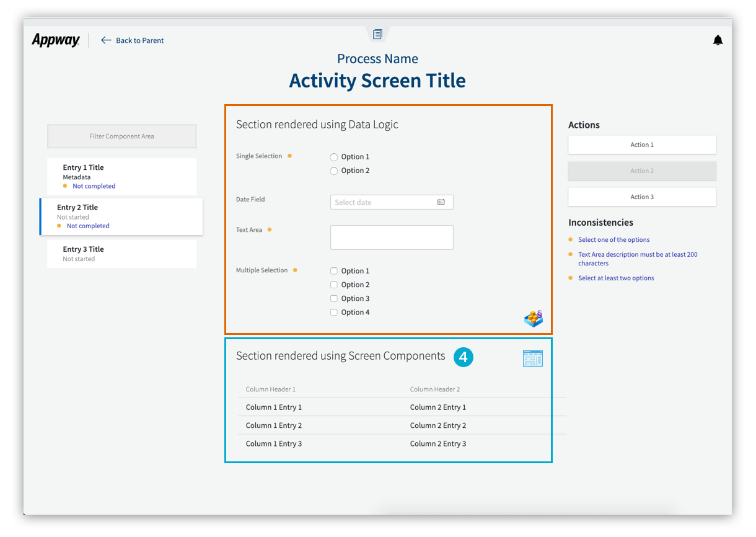This screenshot has width=756, height=537.
Task: Click the Filter Component Area box
Action: click(x=121, y=136)
